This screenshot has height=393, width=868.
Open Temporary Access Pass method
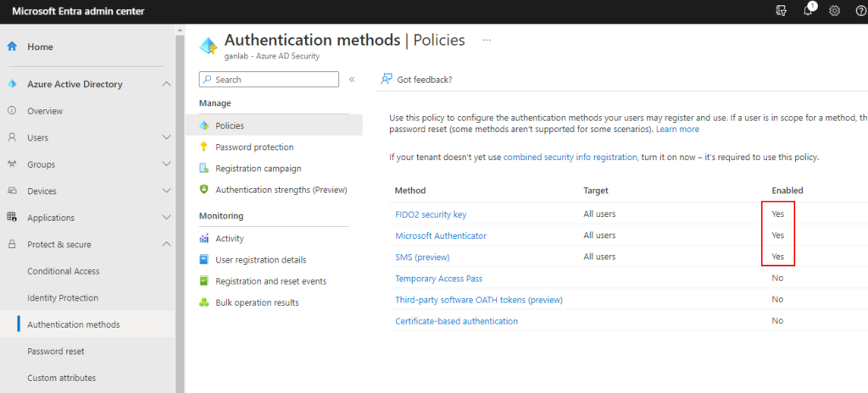tap(438, 279)
